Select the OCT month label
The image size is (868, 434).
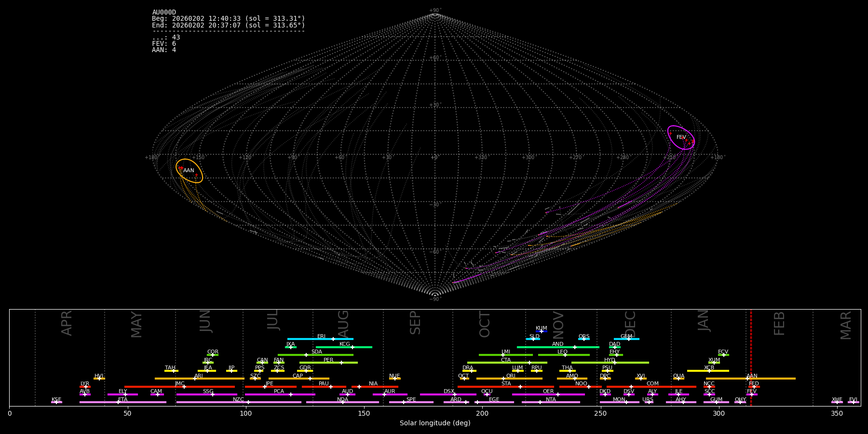(485, 324)
